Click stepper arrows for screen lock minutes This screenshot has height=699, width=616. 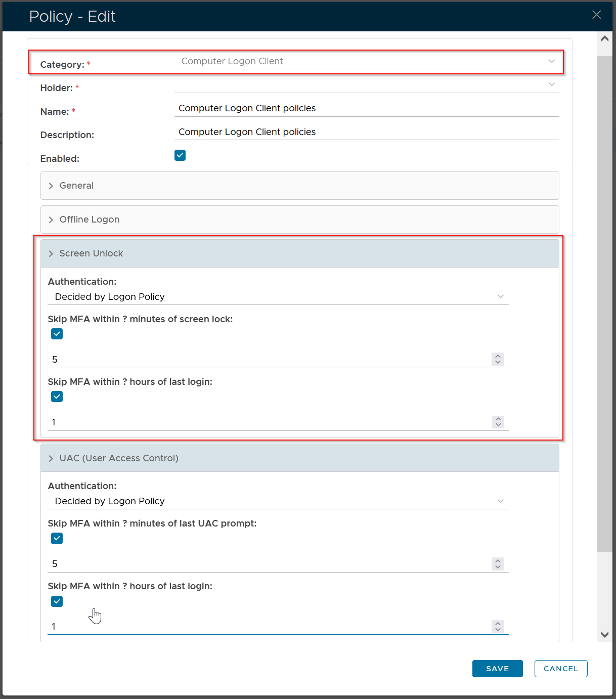[498, 359]
